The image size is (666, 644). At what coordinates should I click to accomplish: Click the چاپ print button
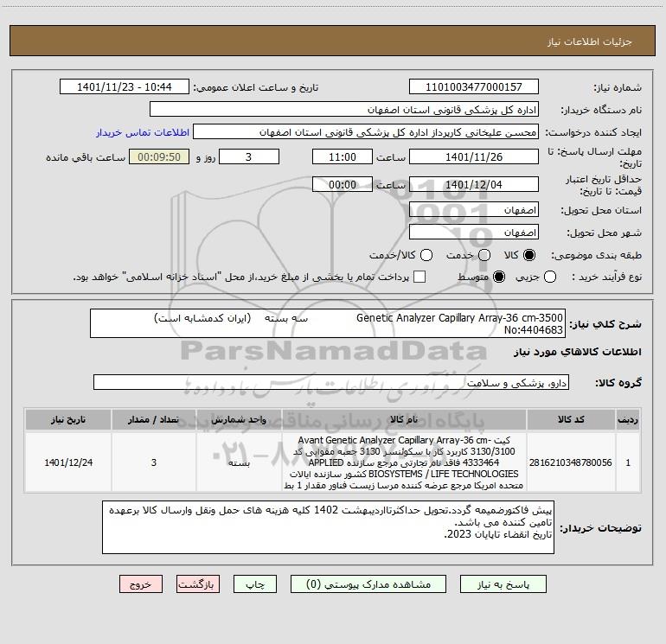pyautogui.click(x=255, y=584)
